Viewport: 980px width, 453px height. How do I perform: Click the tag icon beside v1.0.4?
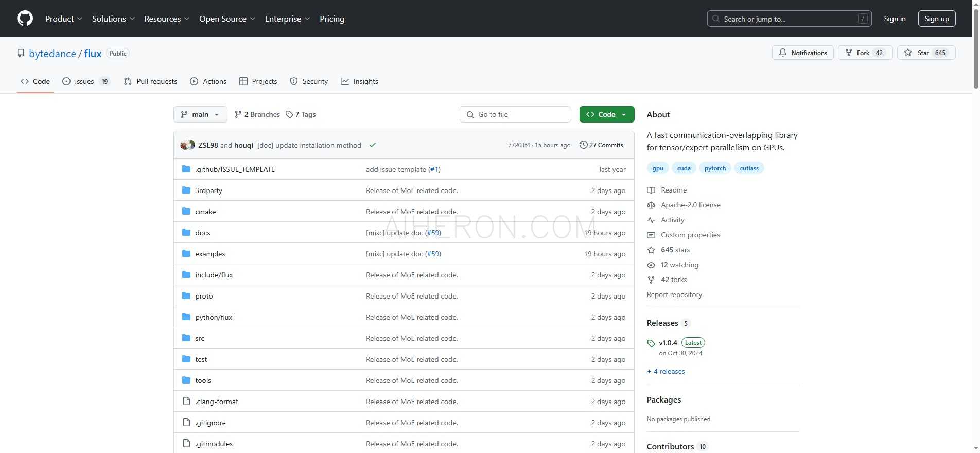pyautogui.click(x=651, y=343)
